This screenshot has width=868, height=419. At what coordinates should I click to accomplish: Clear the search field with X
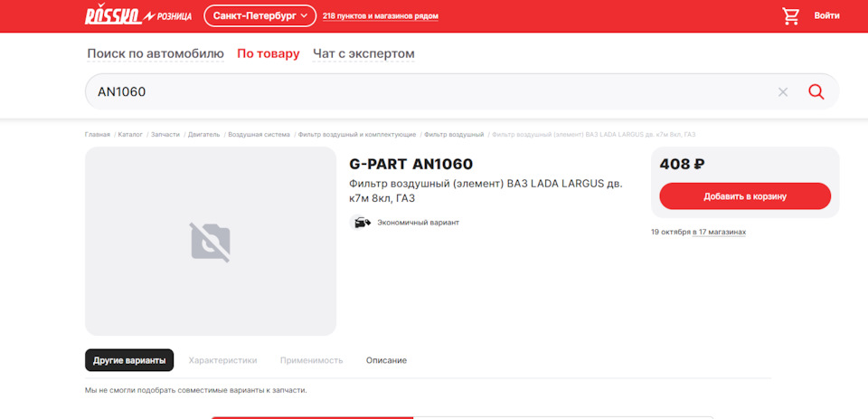pos(783,92)
